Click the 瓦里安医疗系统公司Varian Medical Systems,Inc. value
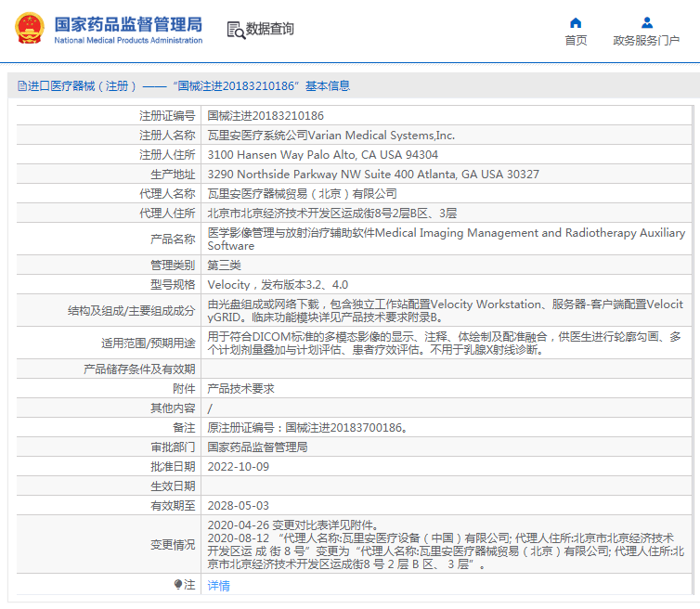 click(331, 136)
